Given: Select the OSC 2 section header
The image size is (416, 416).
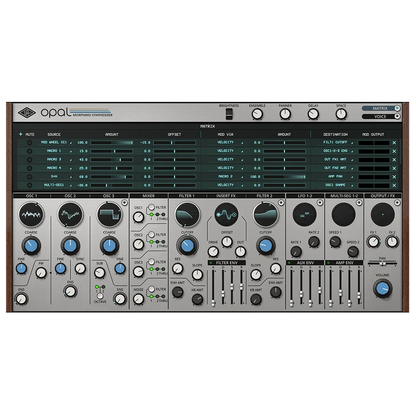Looking at the screenshot, I should click(x=70, y=196).
